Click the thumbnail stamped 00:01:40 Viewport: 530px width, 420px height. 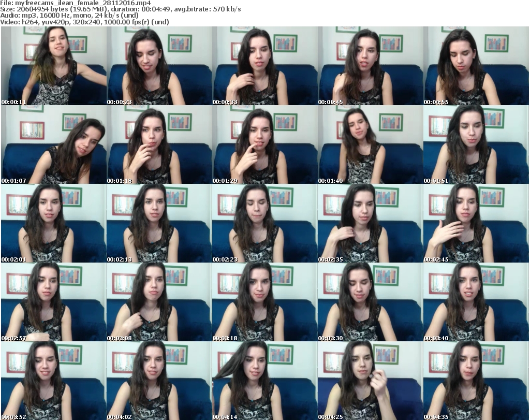click(370, 144)
